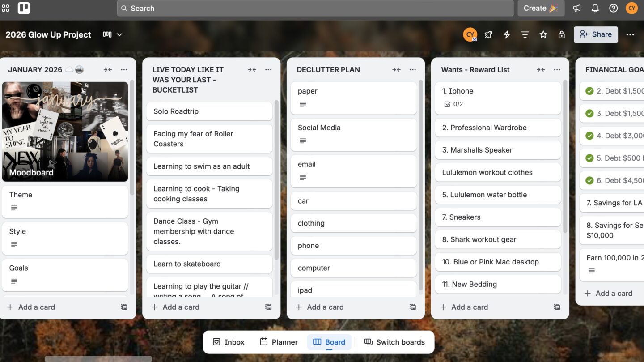Open the megaphone feedback icon
Screen dimensions: 644x362
[577, 8]
